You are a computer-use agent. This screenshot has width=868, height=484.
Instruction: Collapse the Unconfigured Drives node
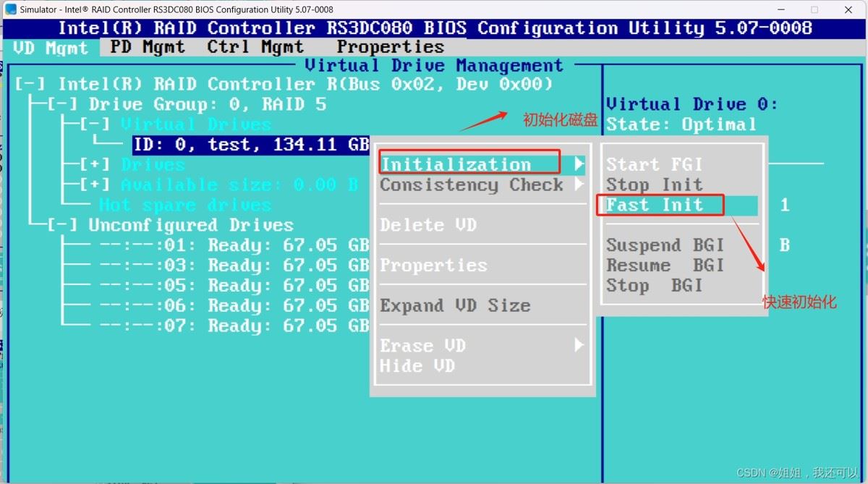(x=62, y=225)
